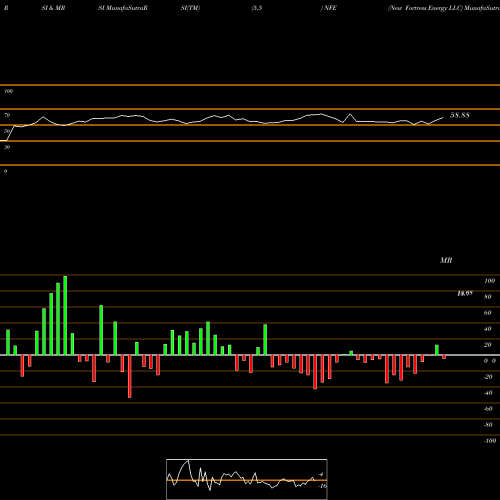Screen dimensions: 500x500
Task: Click the MR axis label '-20'
Action: pos(488,377)
